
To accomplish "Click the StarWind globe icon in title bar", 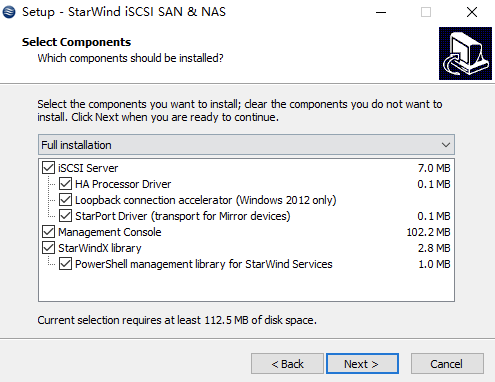I will [x=9, y=12].
